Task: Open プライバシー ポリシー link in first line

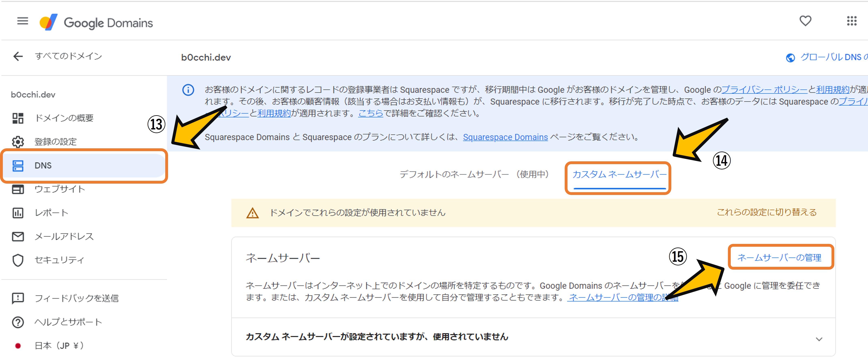Action: (x=764, y=90)
